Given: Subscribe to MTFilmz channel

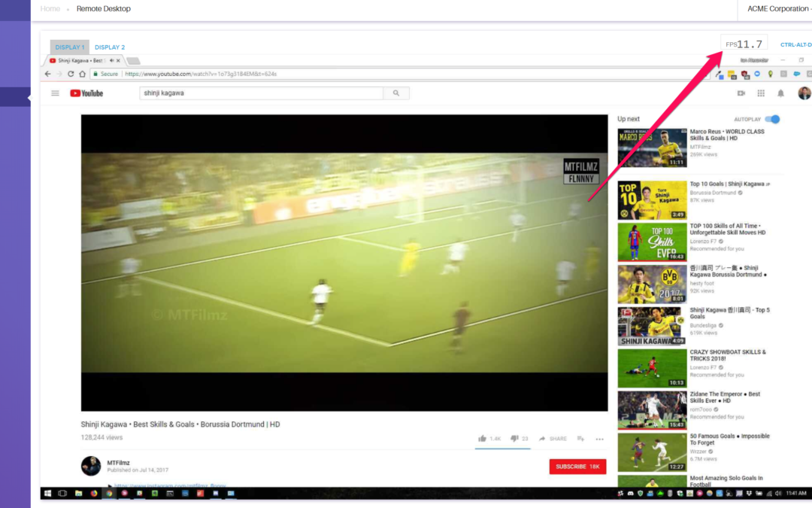Looking at the screenshot, I should click(x=577, y=467).
